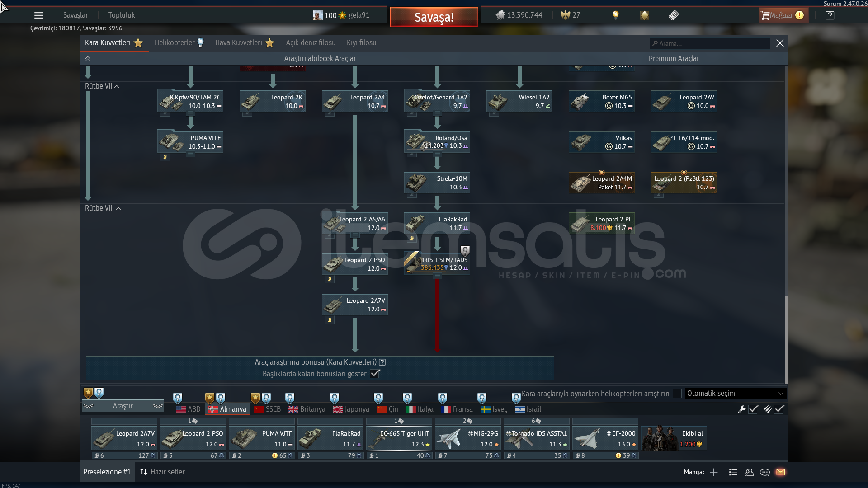This screenshot has width=868, height=488.
Task: Select the SSCB nation flag
Action: (x=268, y=409)
